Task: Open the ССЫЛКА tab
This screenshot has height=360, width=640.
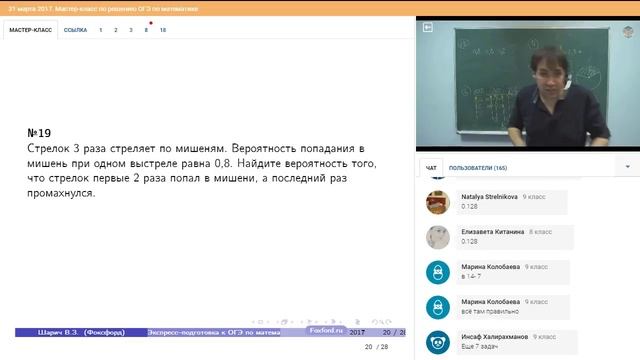Action: (x=76, y=30)
